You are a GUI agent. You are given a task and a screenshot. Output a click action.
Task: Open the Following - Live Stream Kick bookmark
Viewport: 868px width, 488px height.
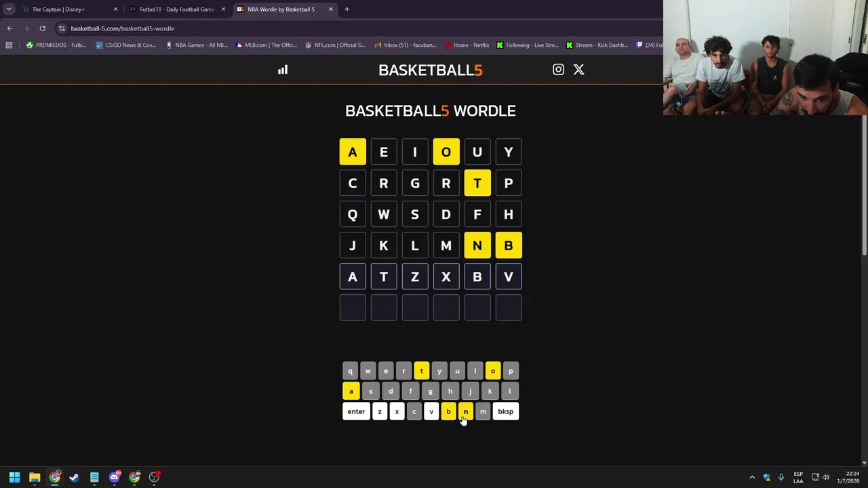coord(528,45)
